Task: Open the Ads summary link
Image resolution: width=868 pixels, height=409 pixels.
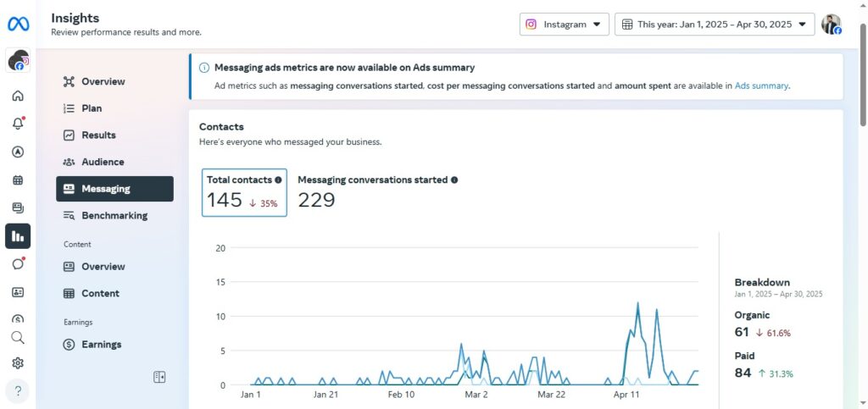Action: point(761,86)
